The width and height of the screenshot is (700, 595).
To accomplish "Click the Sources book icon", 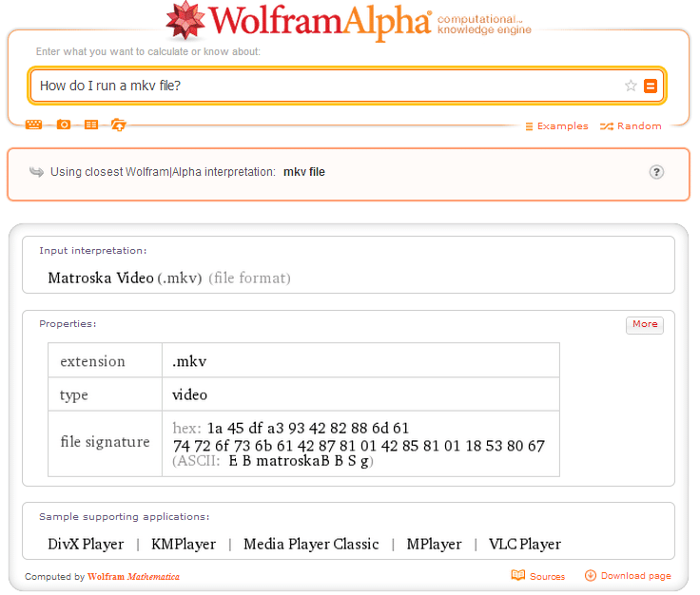I will pyautogui.click(x=517, y=575).
